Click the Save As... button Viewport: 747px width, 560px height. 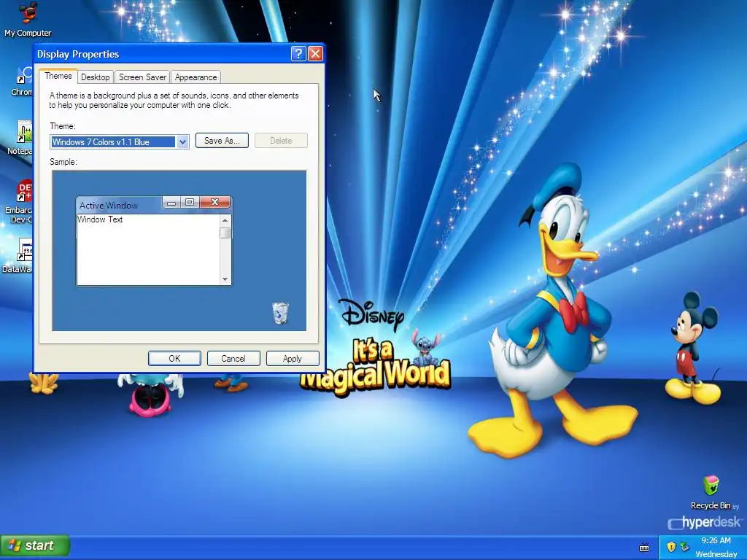click(x=222, y=141)
